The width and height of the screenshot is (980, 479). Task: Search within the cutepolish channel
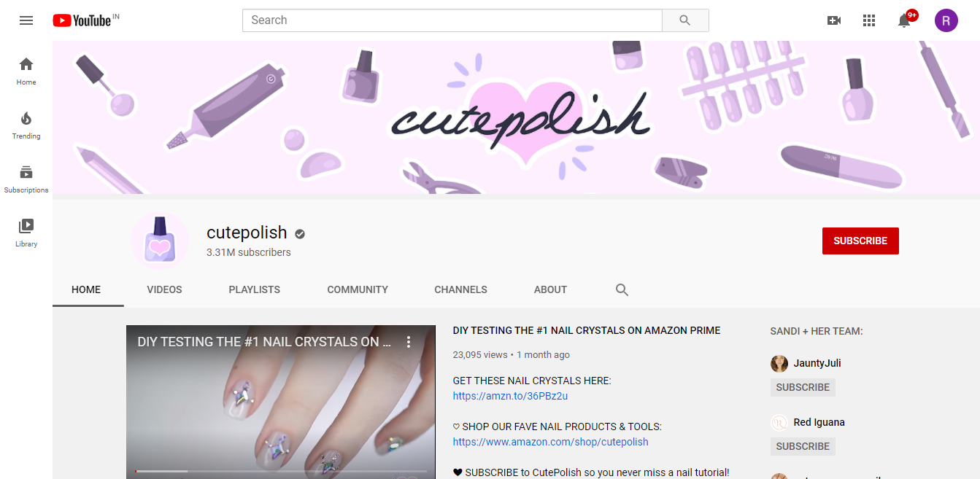coord(622,289)
